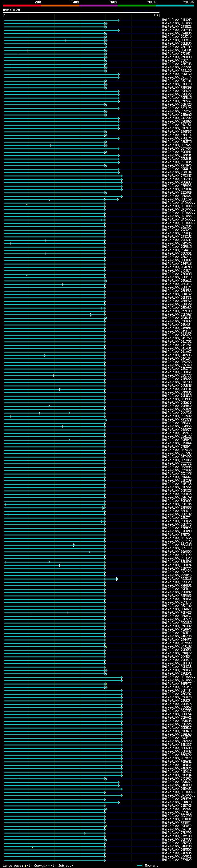This screenshot has height=868, width=197.
Task: Click the UniRef100_P93379 label
Action: (x=177, y=419)
